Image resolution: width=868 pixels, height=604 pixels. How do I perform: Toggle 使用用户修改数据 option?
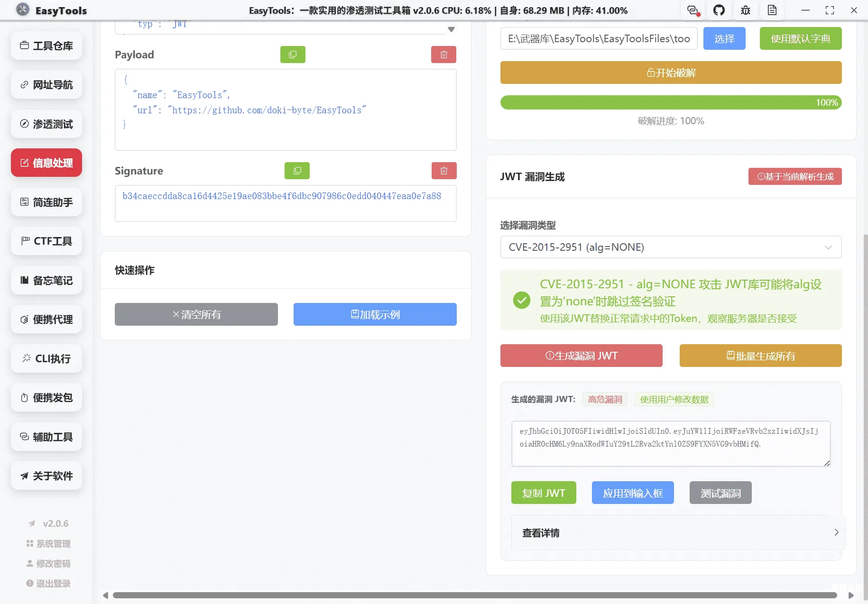coord(674,399)
